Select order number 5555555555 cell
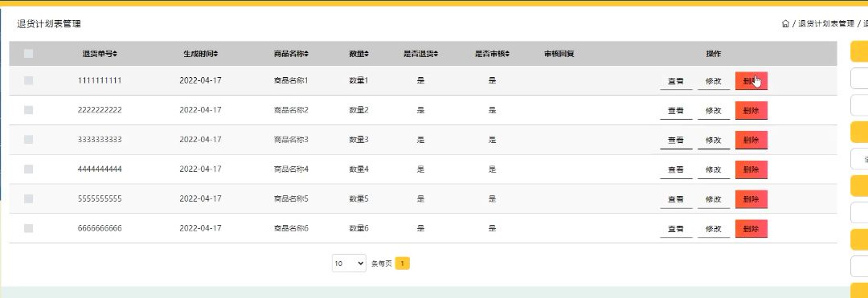Viewport: 868px width, 298px height. coord(100,198)
